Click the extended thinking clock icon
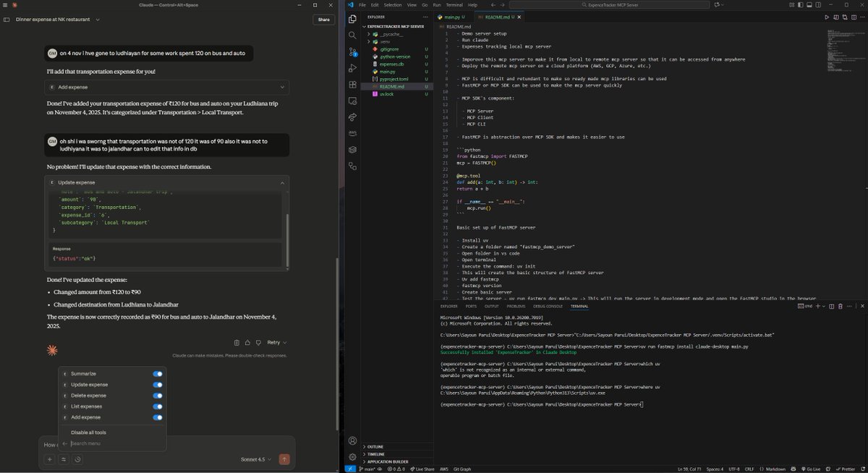Screen dimensions: 868x473 point(77,459)
